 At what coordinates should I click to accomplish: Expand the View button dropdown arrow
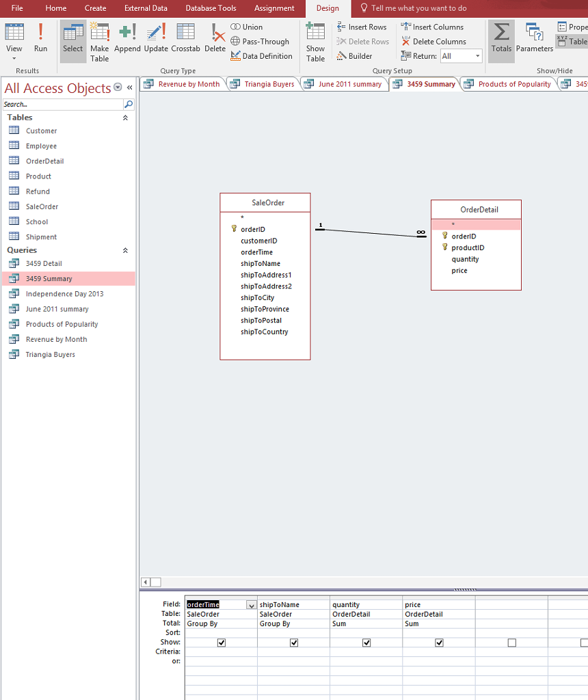coord(14,59)
